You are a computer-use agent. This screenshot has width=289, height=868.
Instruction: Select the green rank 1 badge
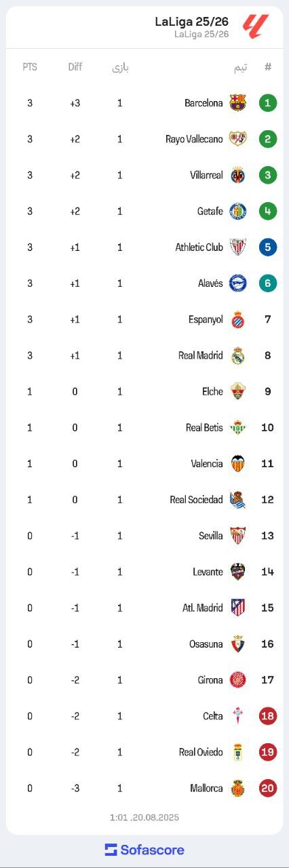coord(268,103)
